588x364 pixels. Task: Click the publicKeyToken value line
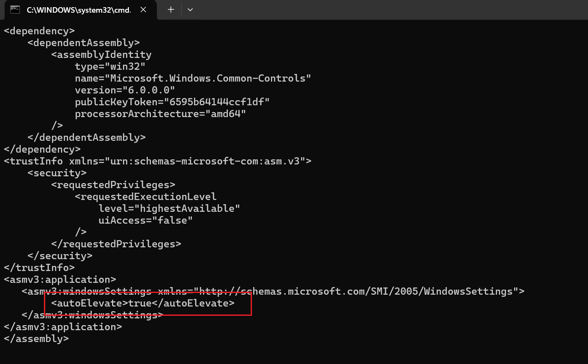(x=172, y=102)
